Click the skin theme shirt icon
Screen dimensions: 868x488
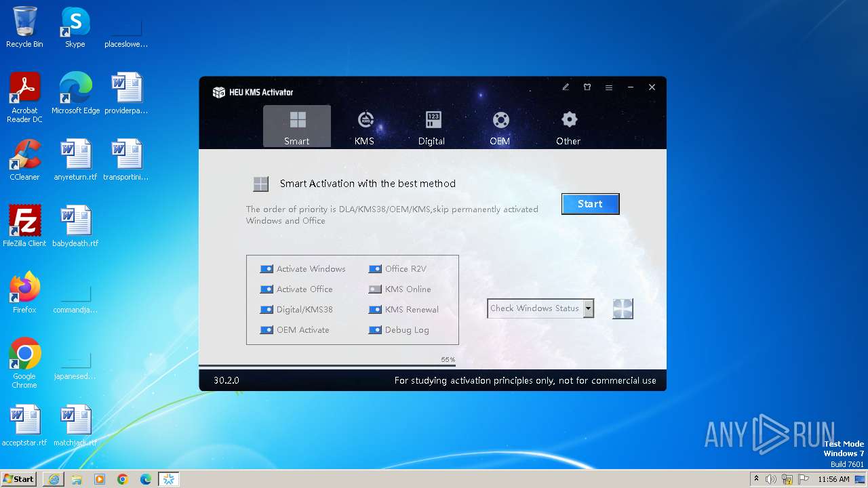pos(587,87)
